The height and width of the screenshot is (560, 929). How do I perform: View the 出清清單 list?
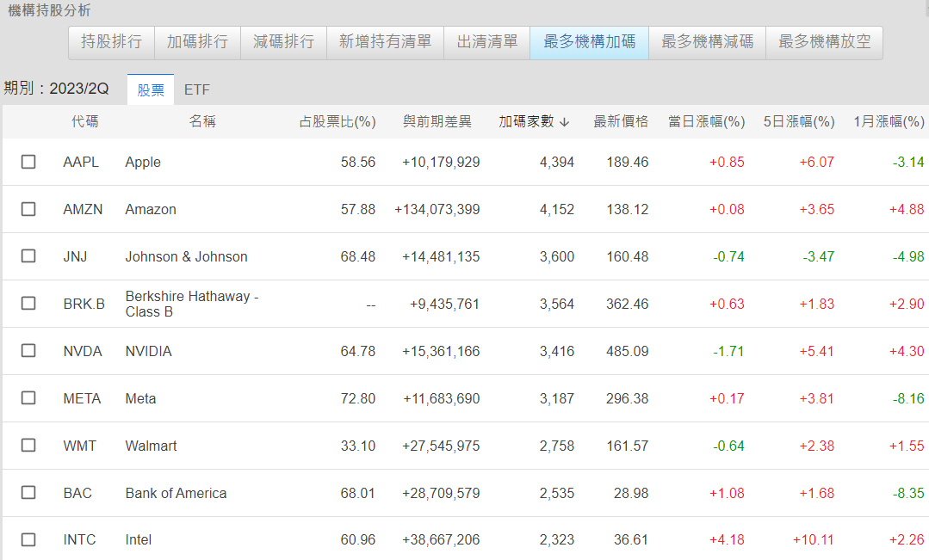[486, 41]
